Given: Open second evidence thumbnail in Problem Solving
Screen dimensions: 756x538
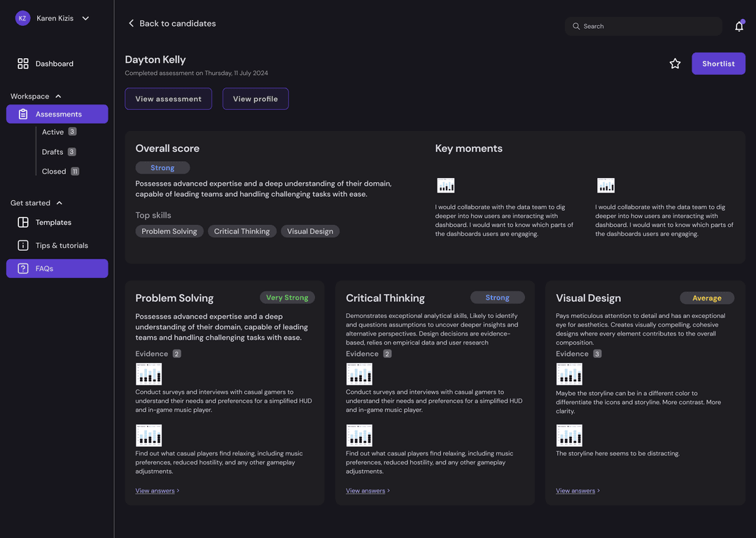Looking at the screenshot, I should (x=148, y=436).
